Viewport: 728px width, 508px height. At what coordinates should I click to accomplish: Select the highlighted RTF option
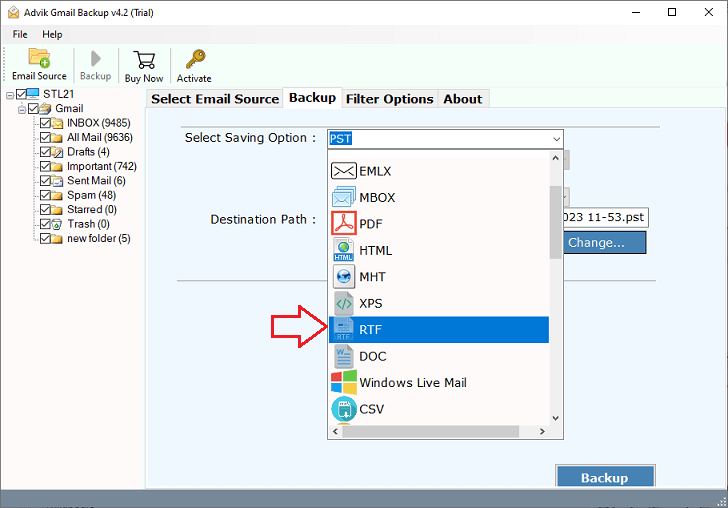pos(439,330)
